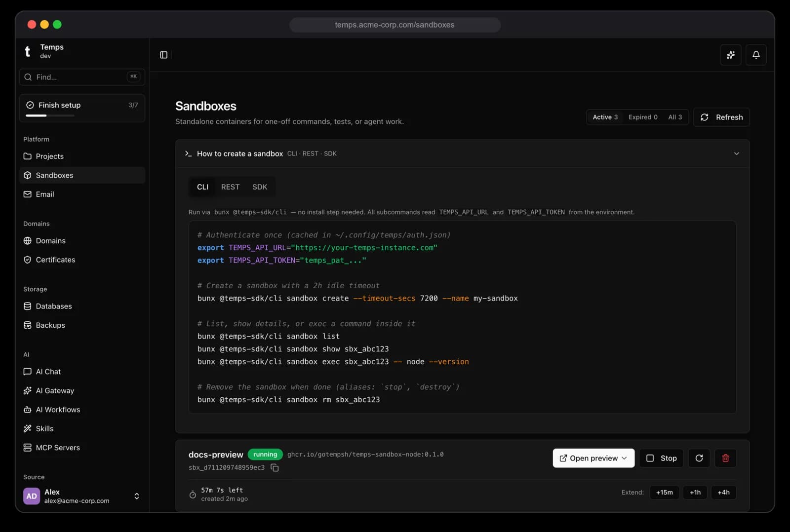The image size is (790, 532).
Task: Switch to the CLI tab
Action: [202, 187]
